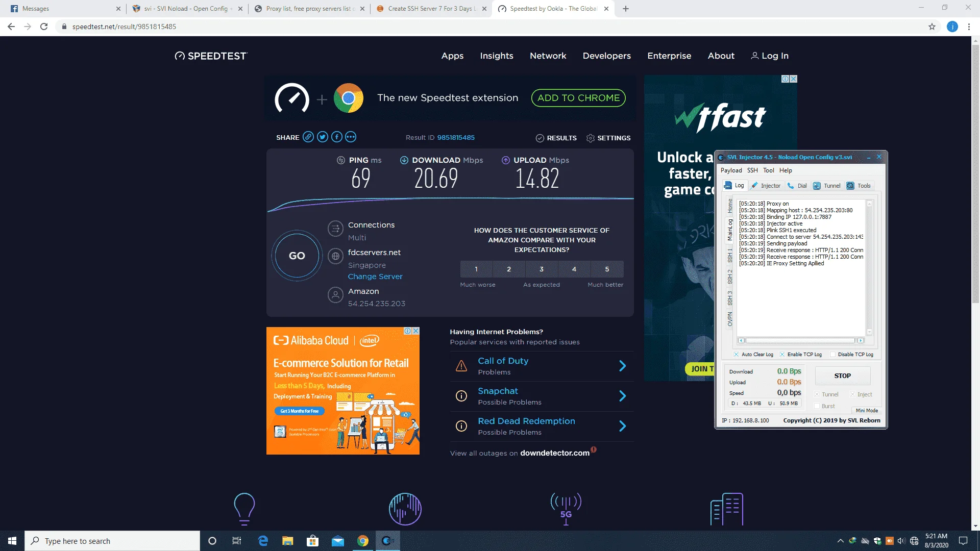Open Microsoft Store from the taskbar

click(312, 541)
